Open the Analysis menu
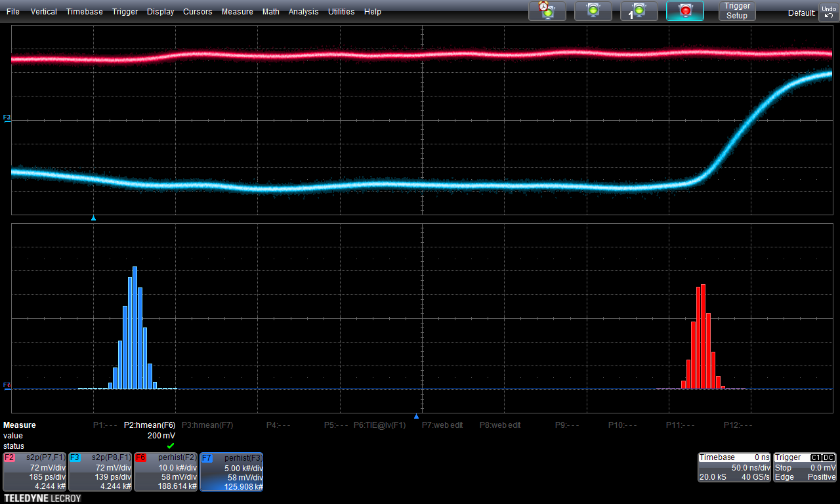 (x=304, y=12)
